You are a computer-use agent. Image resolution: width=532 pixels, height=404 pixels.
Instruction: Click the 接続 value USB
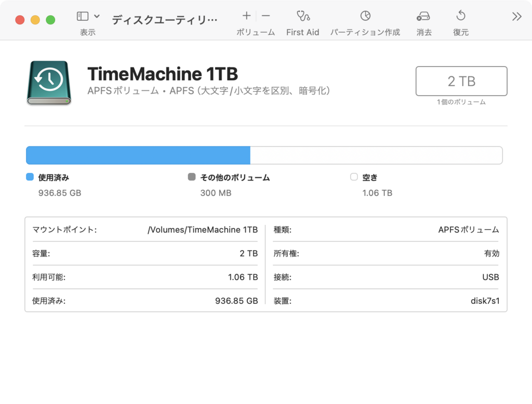pos(490,277)
